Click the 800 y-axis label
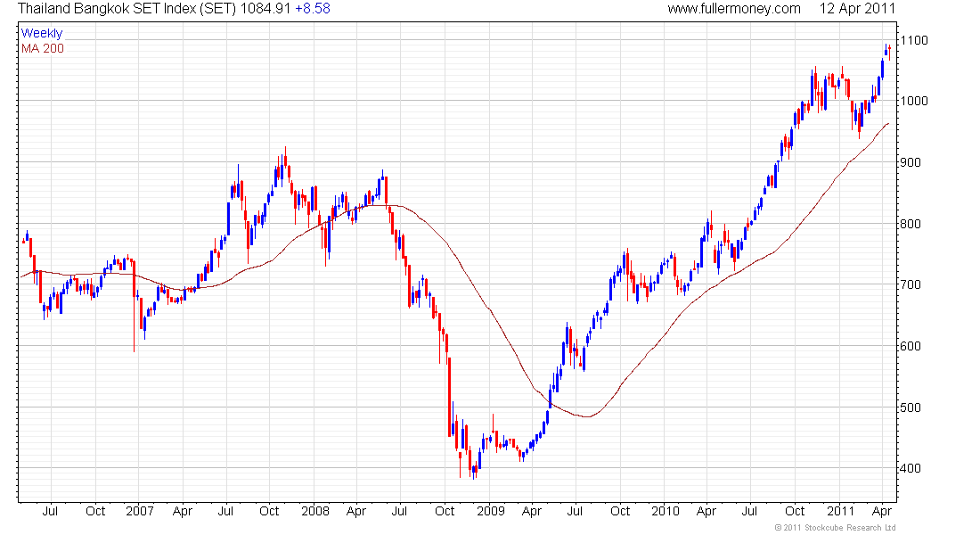The width and height of the screenshot is (980, 535). [x=911, y=224]
